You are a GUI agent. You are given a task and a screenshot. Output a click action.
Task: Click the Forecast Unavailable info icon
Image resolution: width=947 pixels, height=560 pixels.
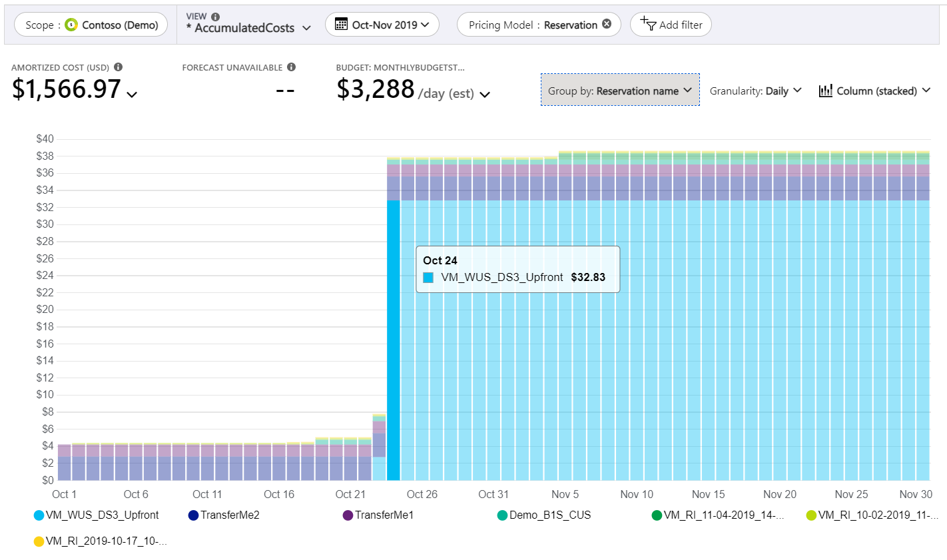pos(291,67)
